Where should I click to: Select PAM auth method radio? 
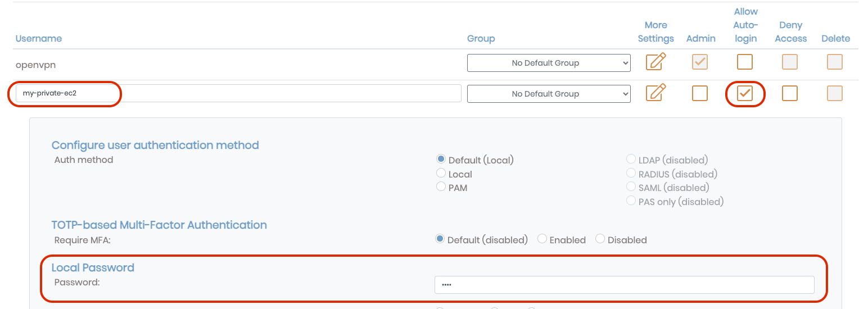point(441,187)
